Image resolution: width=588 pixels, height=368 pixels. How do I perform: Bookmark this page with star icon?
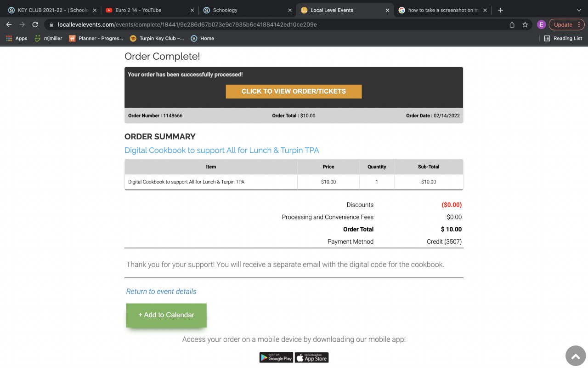(525, 25)
